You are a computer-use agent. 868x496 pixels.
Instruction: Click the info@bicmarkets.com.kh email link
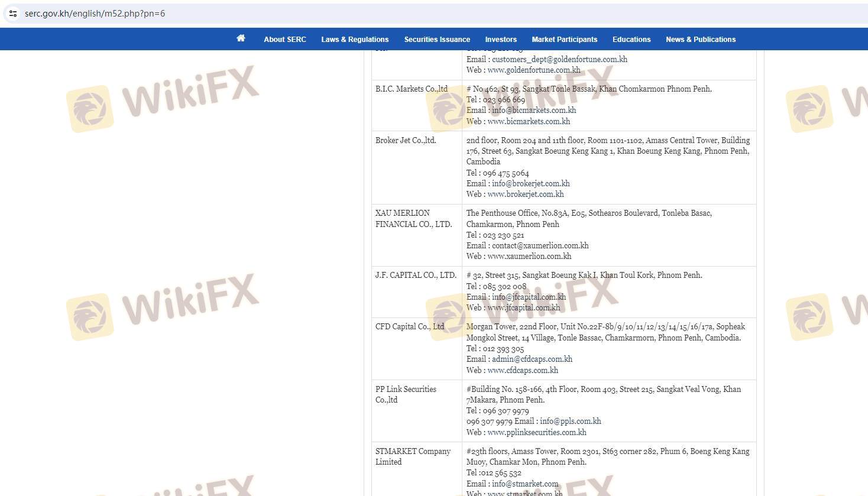pyautogui.click(x=534, y=110)
